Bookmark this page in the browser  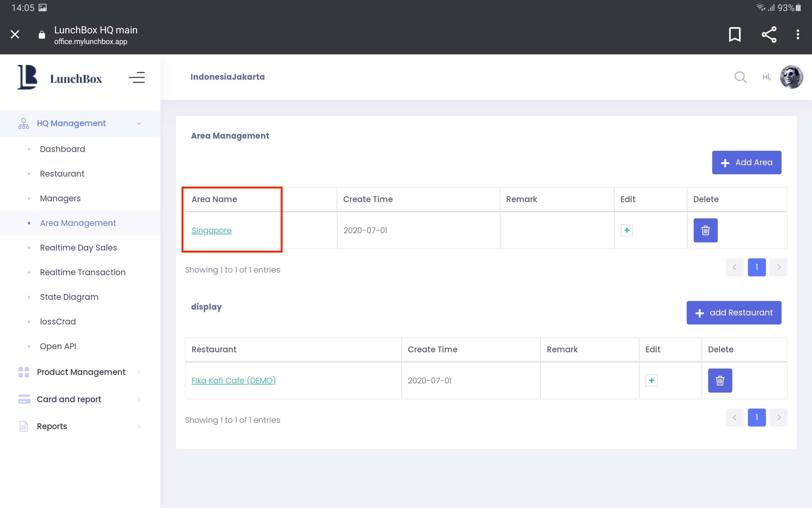point(734,34)
